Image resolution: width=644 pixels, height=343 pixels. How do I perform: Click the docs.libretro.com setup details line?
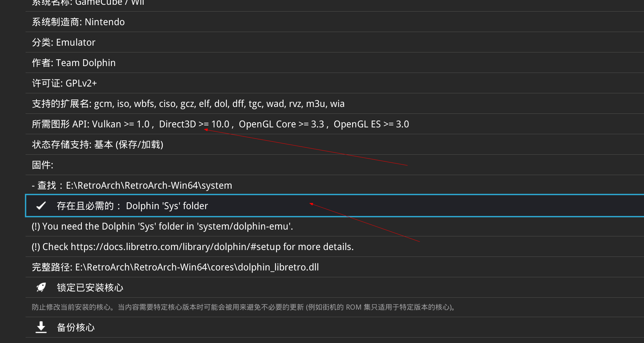[x=335, y=247]
